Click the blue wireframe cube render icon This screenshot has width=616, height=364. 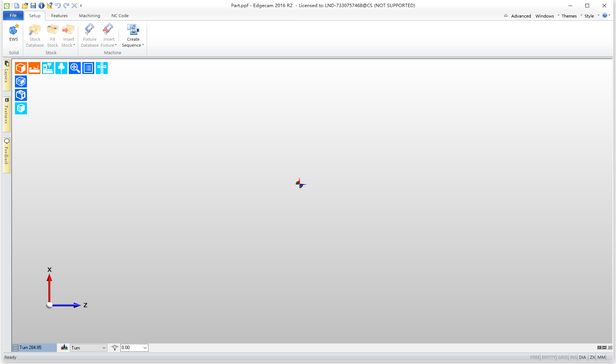pyautogui.click(x=21, y=81)
